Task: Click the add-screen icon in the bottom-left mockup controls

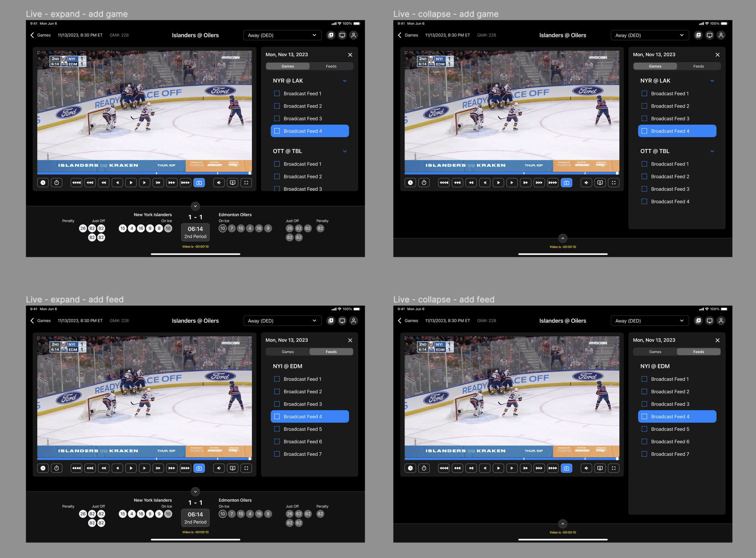Action: pos(232,468)
